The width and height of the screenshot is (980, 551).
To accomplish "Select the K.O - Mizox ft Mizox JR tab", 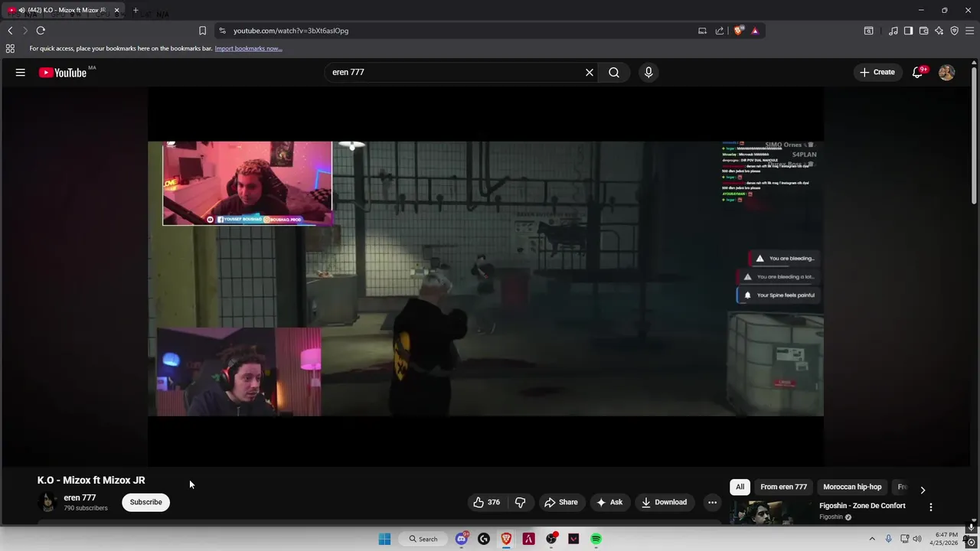I will 63,10.
